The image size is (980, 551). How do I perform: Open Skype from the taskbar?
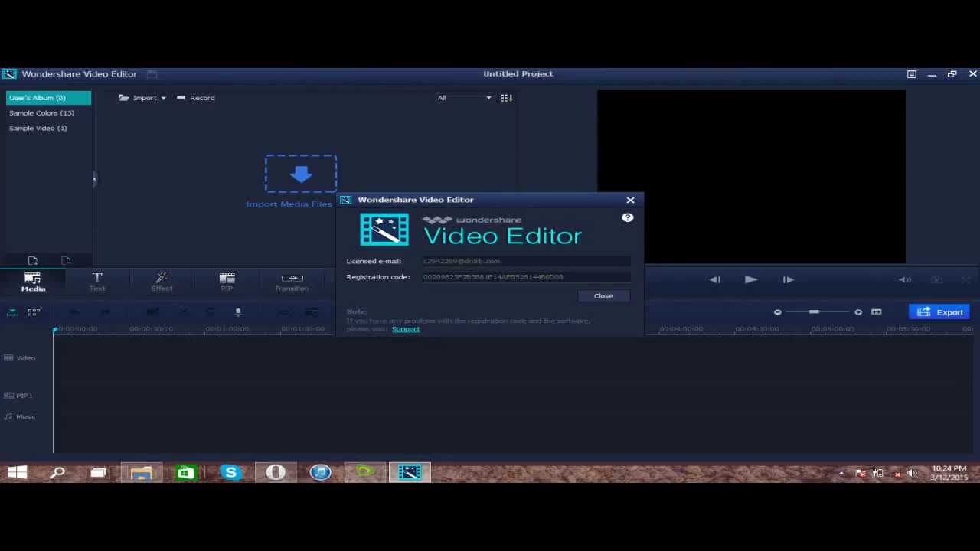pos(230,473)
